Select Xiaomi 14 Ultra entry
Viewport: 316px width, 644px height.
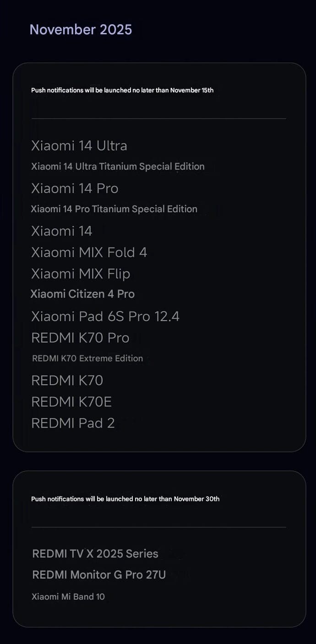[79, 146]
